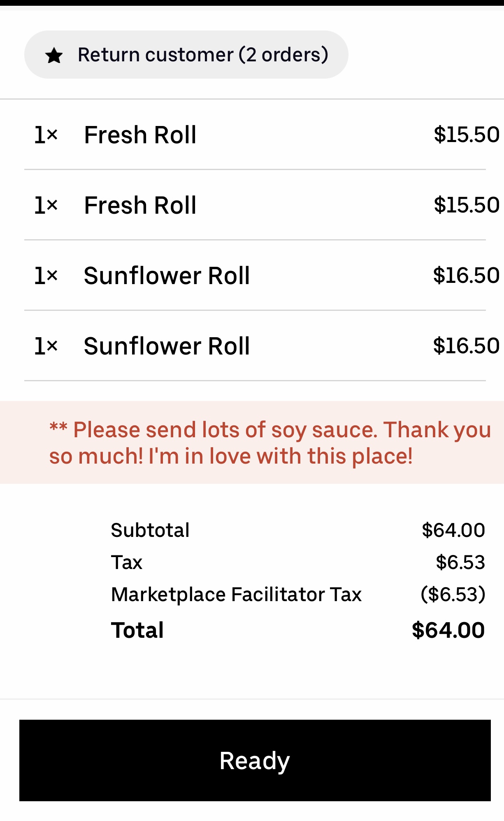The image size is (504, 821).
Task: Select the Marketplace Facilitator Tax line
Action: (x=236, y=595)
